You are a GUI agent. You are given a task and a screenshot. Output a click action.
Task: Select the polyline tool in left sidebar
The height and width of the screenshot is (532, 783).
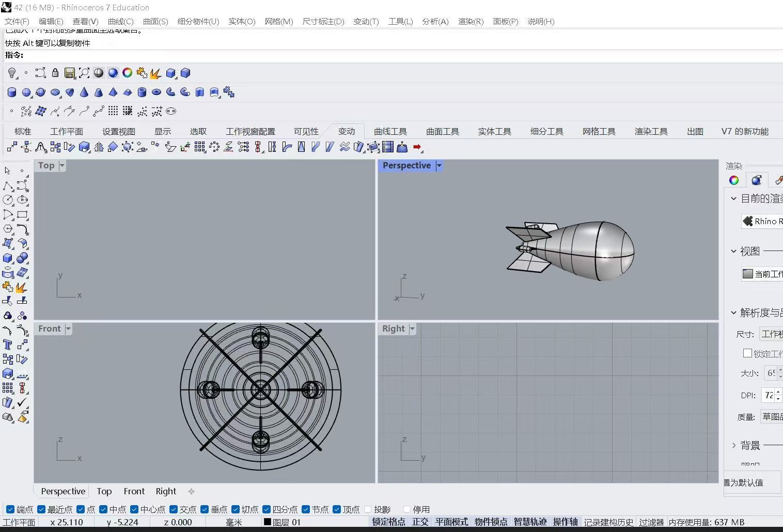tap(8, 185)
